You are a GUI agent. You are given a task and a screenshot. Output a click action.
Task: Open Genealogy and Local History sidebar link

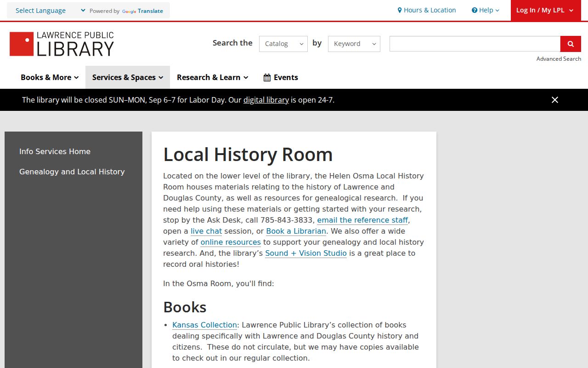coord(72,172)
